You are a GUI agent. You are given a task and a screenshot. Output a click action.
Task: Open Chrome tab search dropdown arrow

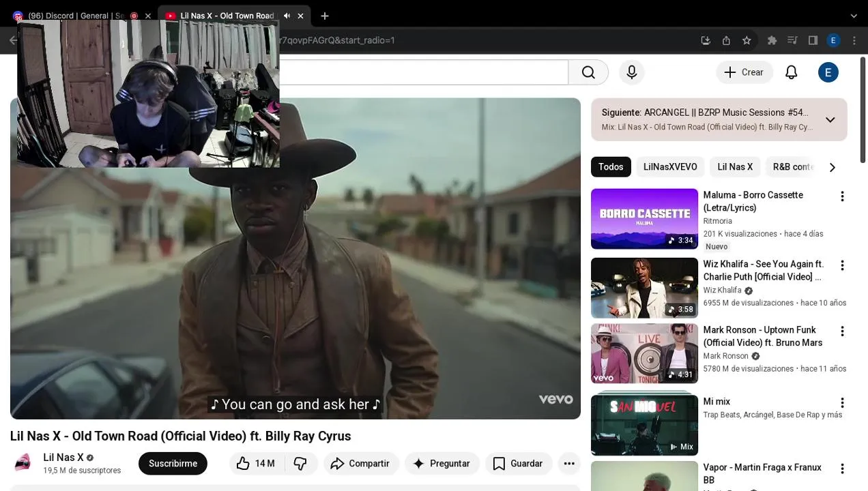pos(854,16)
